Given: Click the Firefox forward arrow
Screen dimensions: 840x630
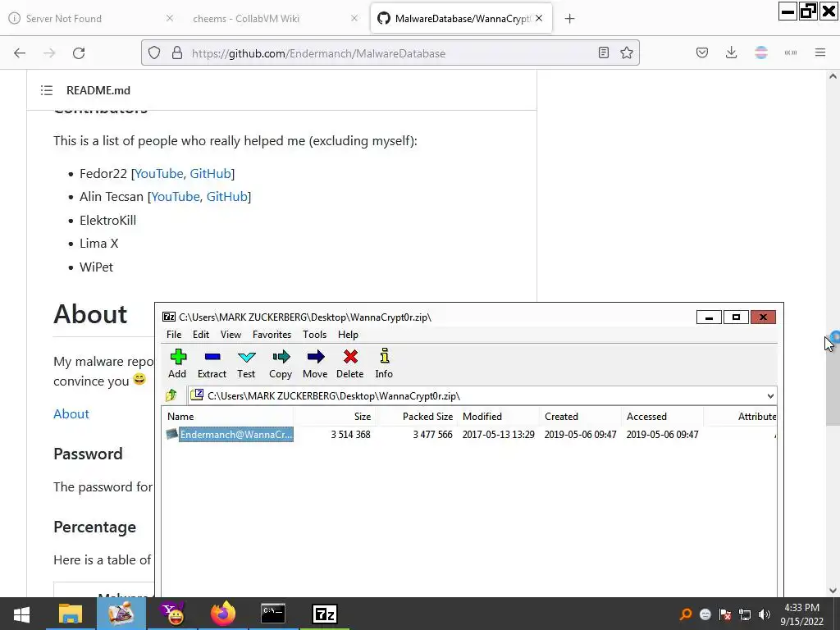Looking at the screenshot, I should pos(49,53).
